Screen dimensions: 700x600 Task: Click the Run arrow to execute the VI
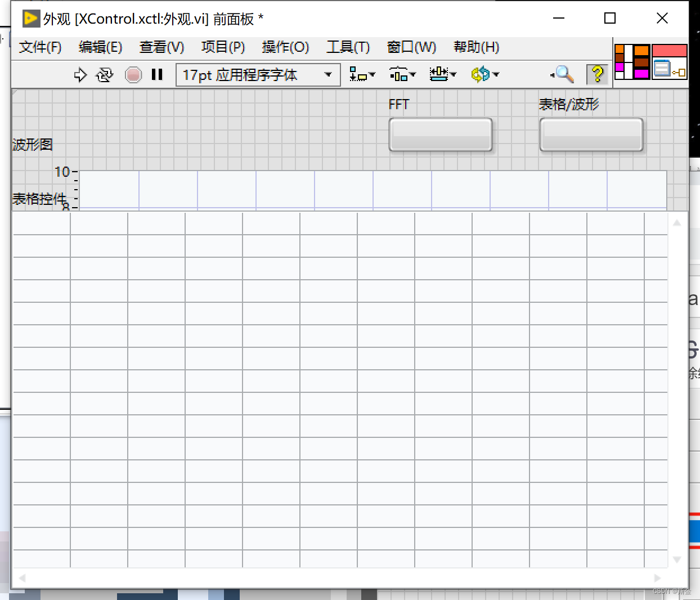coord(80,74)
